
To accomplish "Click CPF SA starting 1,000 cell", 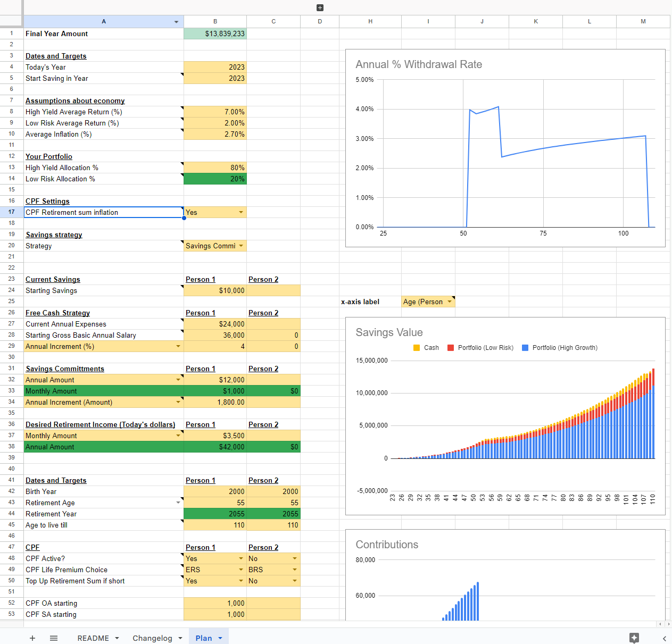I will tap(215, 614).
